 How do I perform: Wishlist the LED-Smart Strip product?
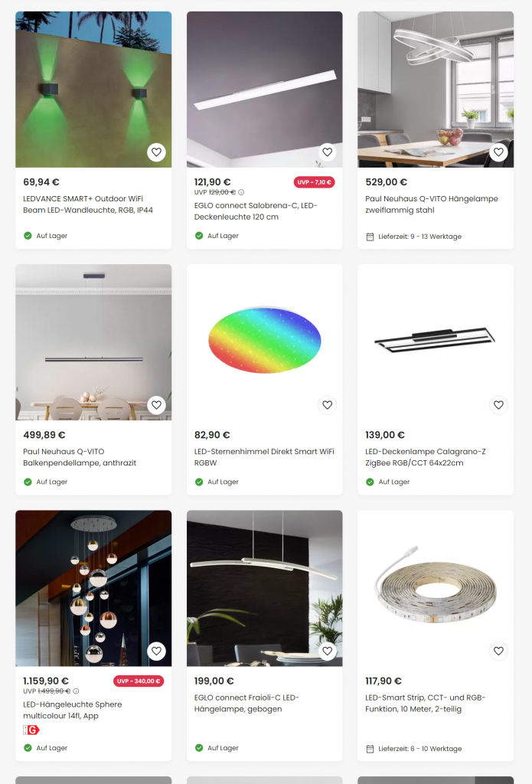coord(498,651)
